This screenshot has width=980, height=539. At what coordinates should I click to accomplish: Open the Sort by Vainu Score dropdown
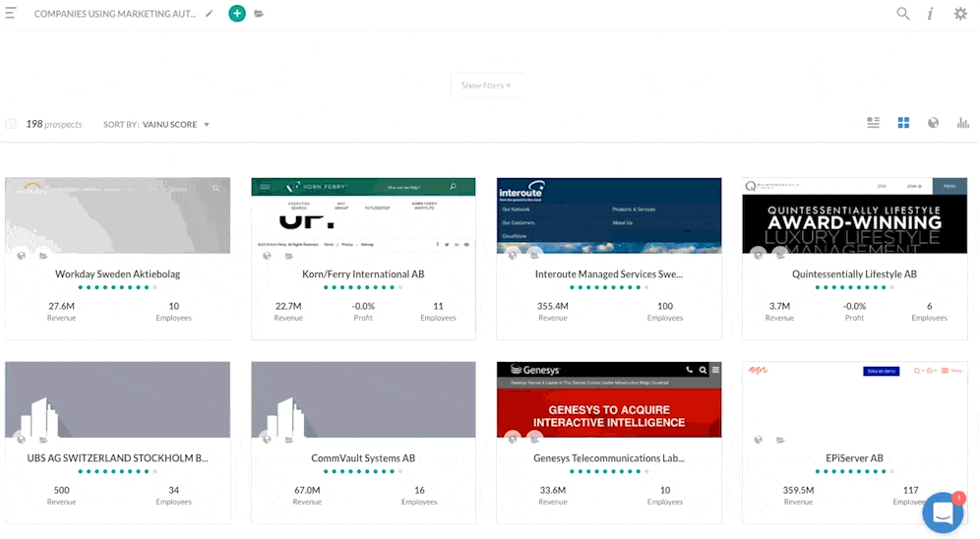point(175,125)
